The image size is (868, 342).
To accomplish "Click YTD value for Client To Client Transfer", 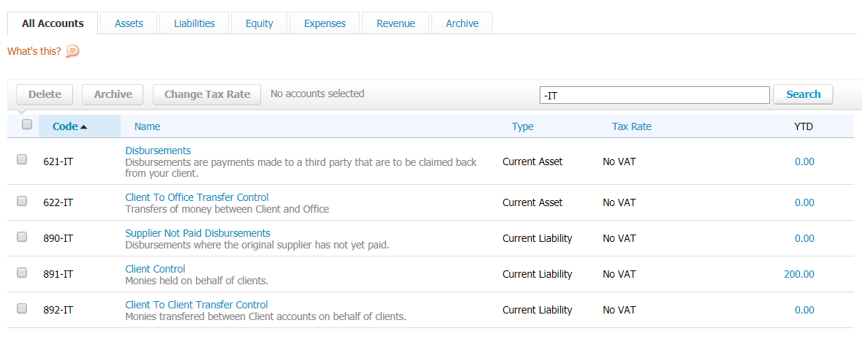I will point(804,310).
